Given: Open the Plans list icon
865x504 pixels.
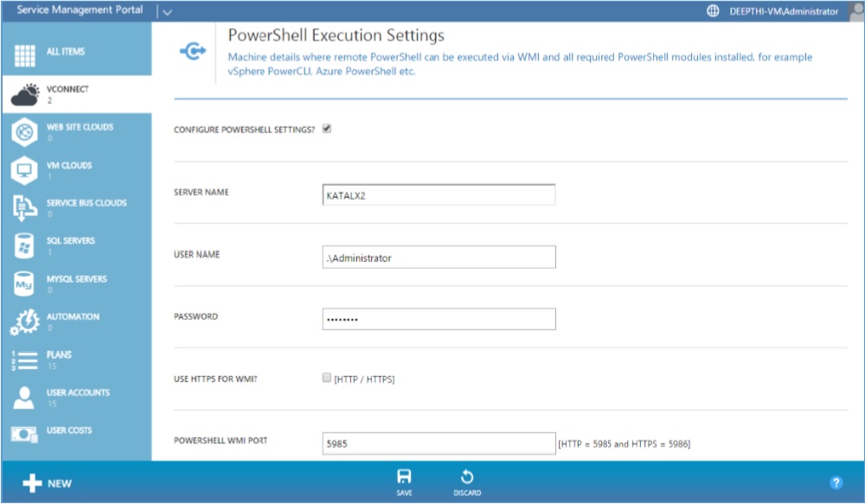Looking at the screenshot, I should (25, 360).
